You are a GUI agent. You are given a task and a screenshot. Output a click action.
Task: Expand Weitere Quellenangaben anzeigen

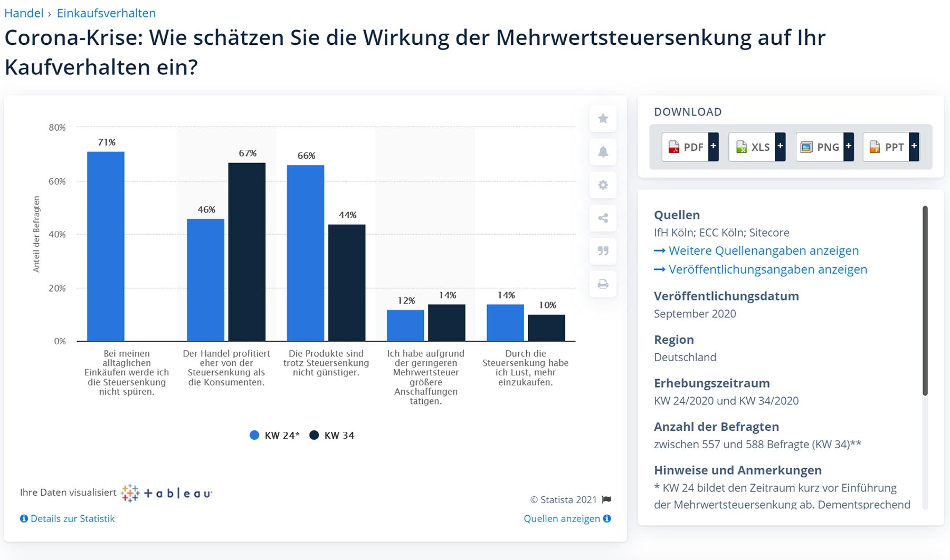tap(763, 251)
